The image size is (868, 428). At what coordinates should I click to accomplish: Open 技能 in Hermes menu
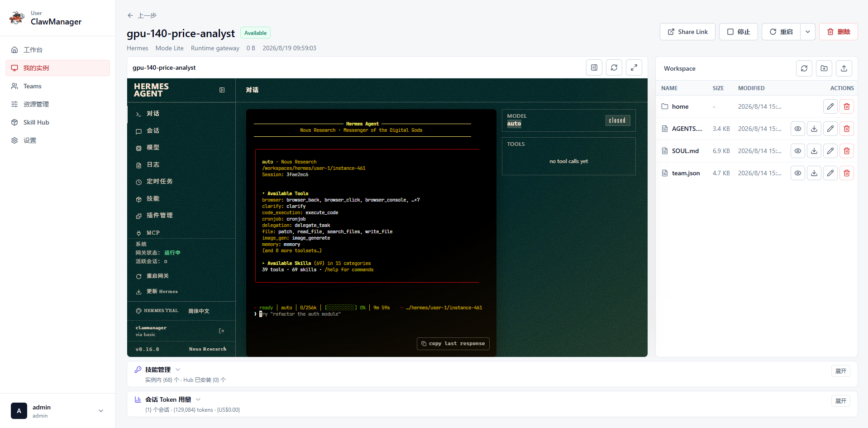coord(181,199)
